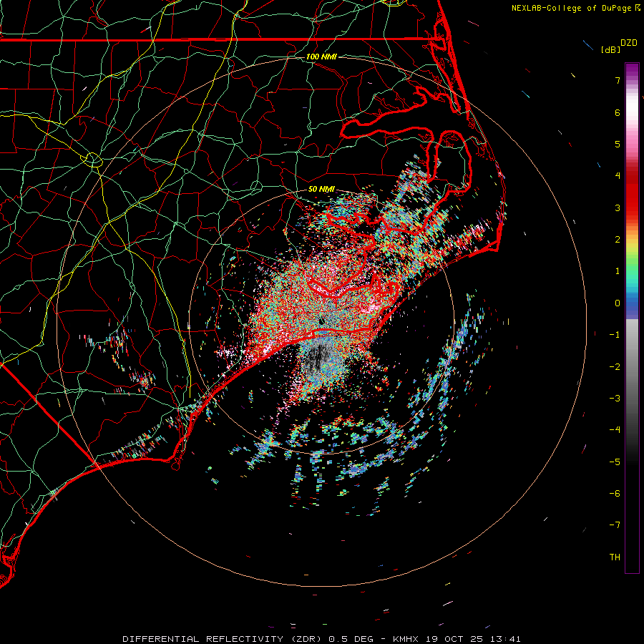
Task: Click the 1 dB value on the colorbar scale
Action: click(x=618, y=271)
